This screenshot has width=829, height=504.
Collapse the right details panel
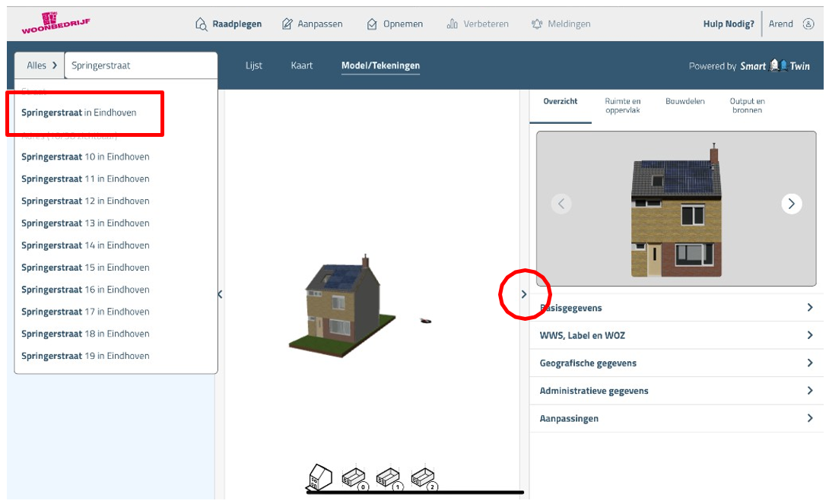click(524, 293)
